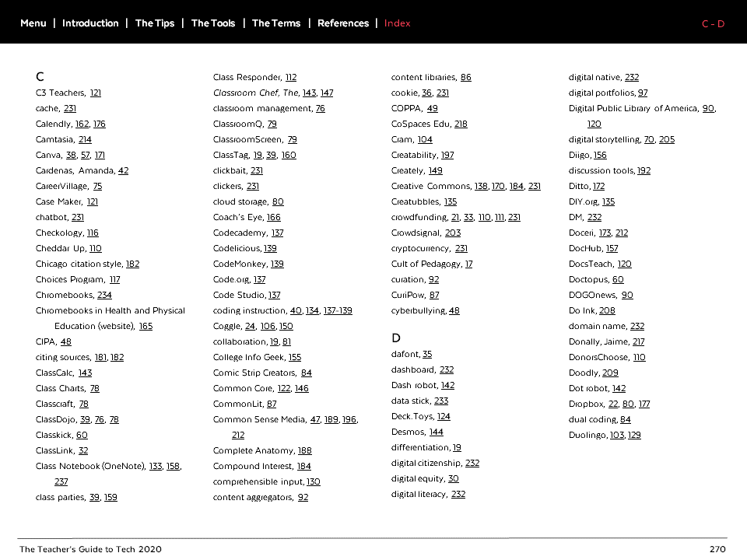Open page 35 link for dafont
The width and height of the screenshot is (747, 560).
(x=427, y=354)
